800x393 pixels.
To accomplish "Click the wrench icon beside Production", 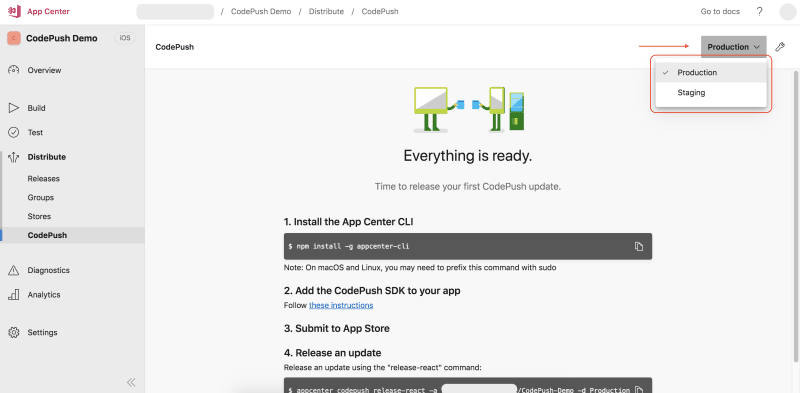I will 780,47.
